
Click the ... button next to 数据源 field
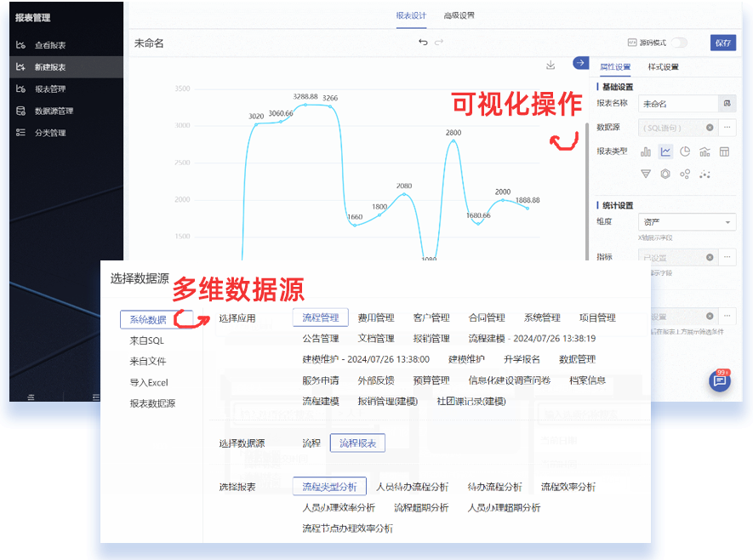725,128
